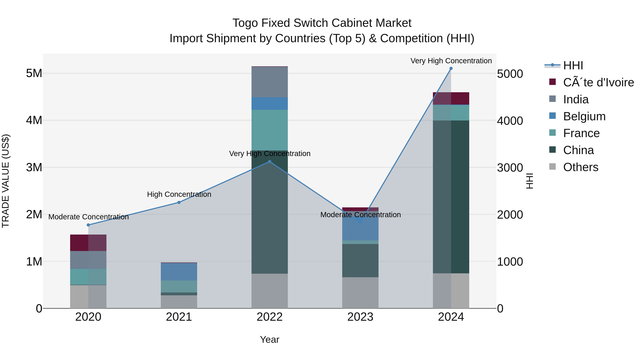The height and width of the screenshot is (362, 644).
Task: Click the 2020 HHI data point marker
Action: point(88,225)
